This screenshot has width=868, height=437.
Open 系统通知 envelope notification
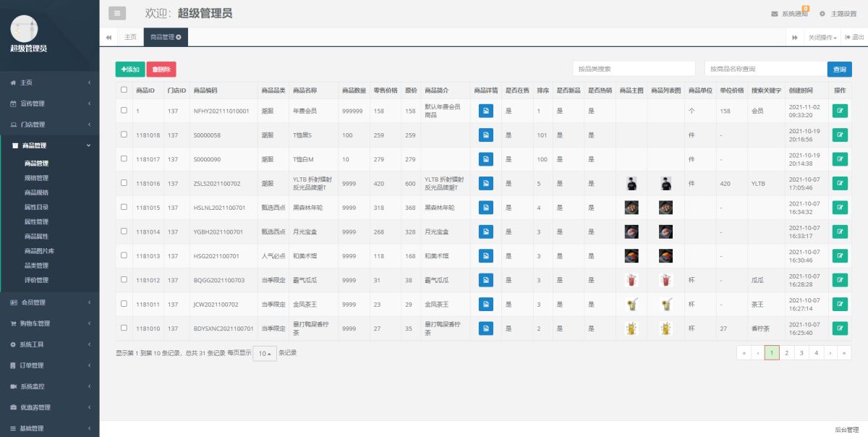point(789,14)
